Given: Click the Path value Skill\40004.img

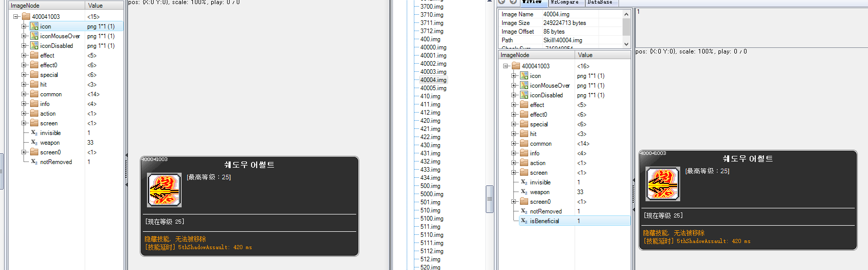Looking at the screenshot, I should coord(562,40).
